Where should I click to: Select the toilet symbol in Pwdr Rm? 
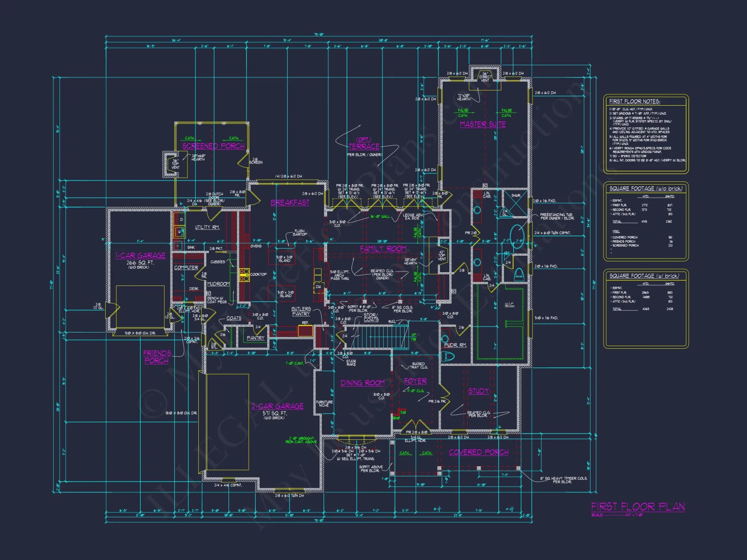[x=447, y=357]
